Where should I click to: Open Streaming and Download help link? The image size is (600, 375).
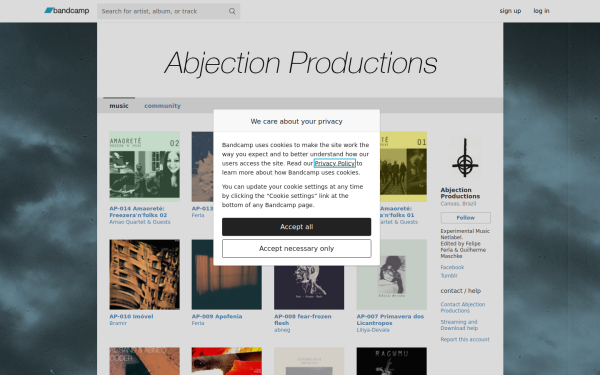point(459,325)
